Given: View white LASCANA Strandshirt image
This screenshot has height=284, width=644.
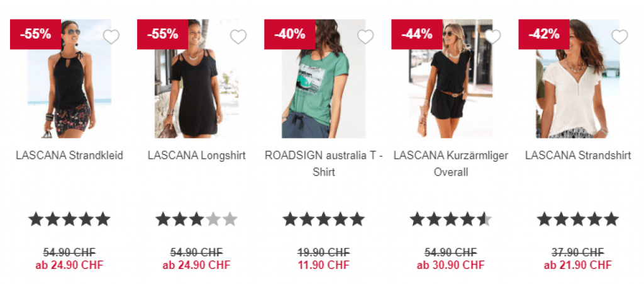Looking at the screenshot, I should pos(578,79).
